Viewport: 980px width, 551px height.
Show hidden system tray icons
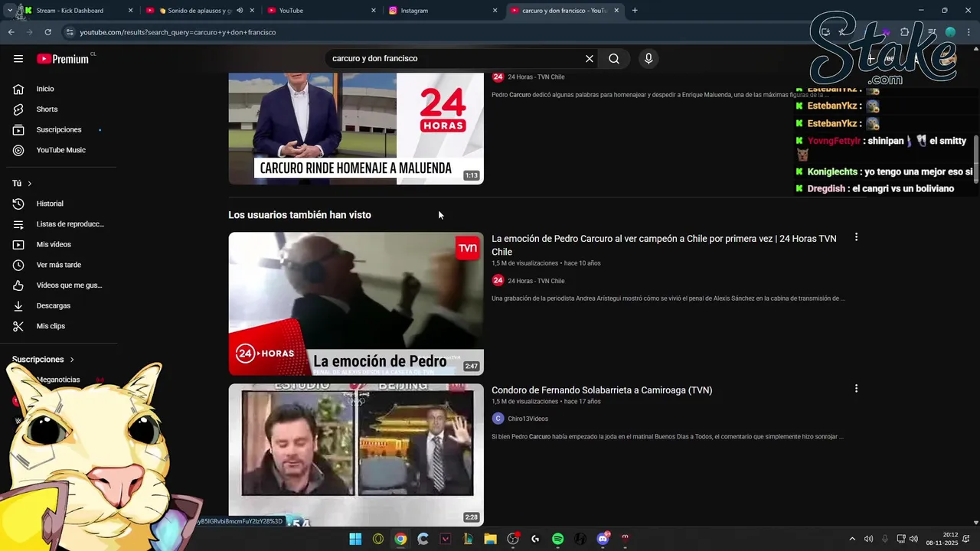click(x=852, y=539)
